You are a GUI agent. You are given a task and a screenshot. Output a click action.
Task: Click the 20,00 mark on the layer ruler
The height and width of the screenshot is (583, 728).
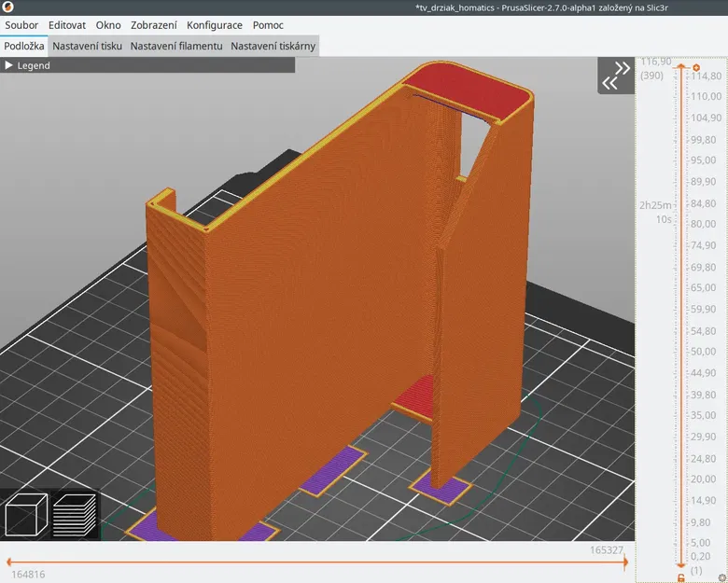pyautogui.click(x=703, y=479)
